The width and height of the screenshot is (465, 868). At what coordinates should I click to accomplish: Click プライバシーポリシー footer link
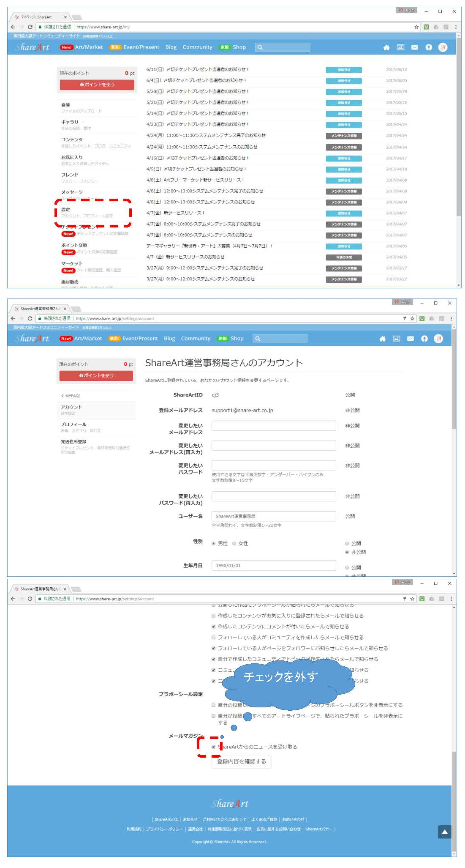pyautogui.click(x=164, y=829)
